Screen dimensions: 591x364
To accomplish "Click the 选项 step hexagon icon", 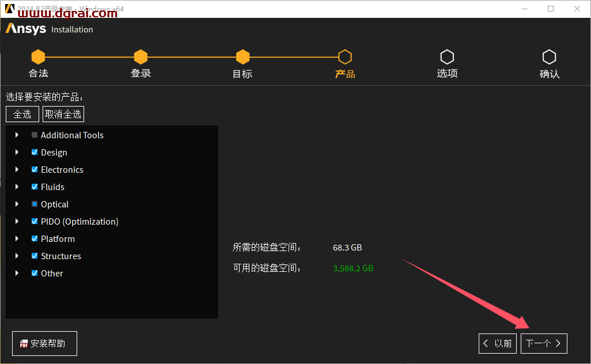I will coord(447,57).
